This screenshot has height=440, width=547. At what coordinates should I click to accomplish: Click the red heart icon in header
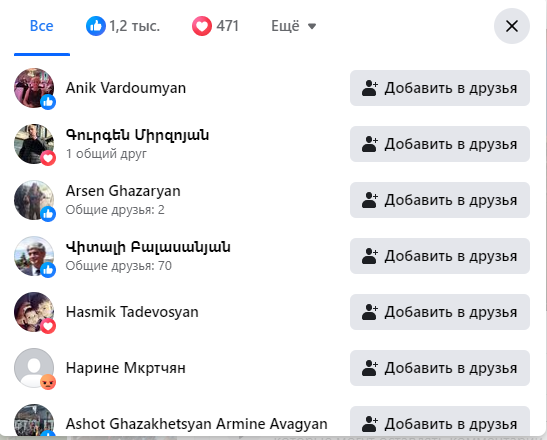pyautogui.click(x=202, y=26)
